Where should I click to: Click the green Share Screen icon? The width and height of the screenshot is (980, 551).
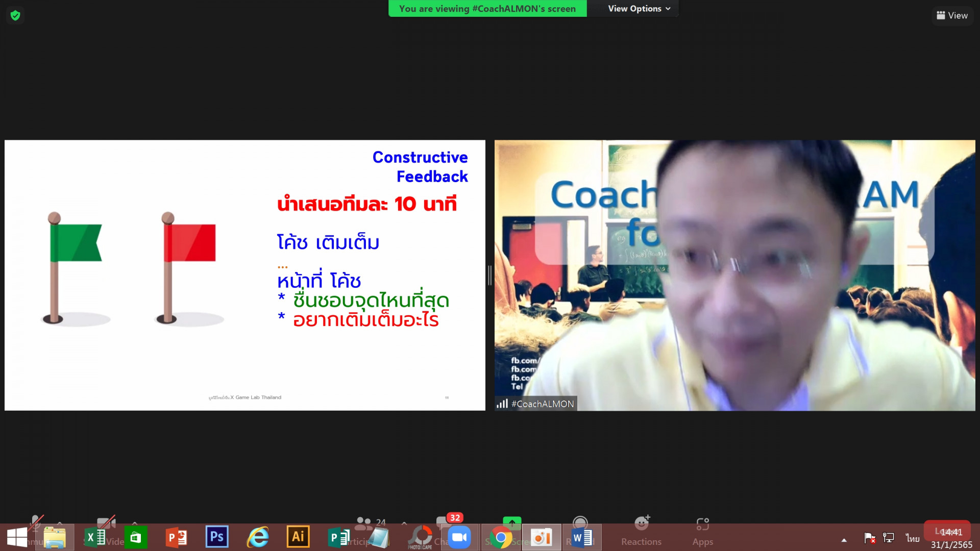click(x=512, y=522)
